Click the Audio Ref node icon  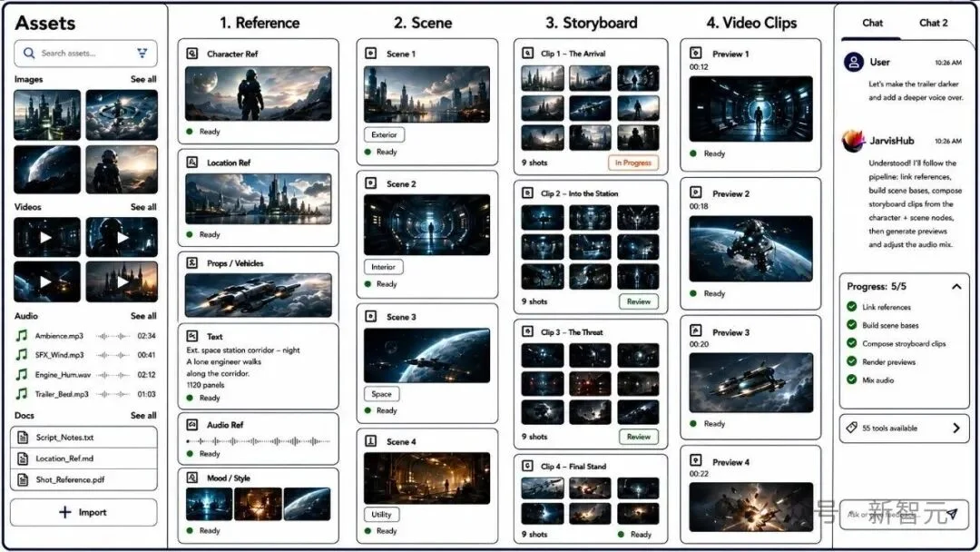[x=191, y=425]
